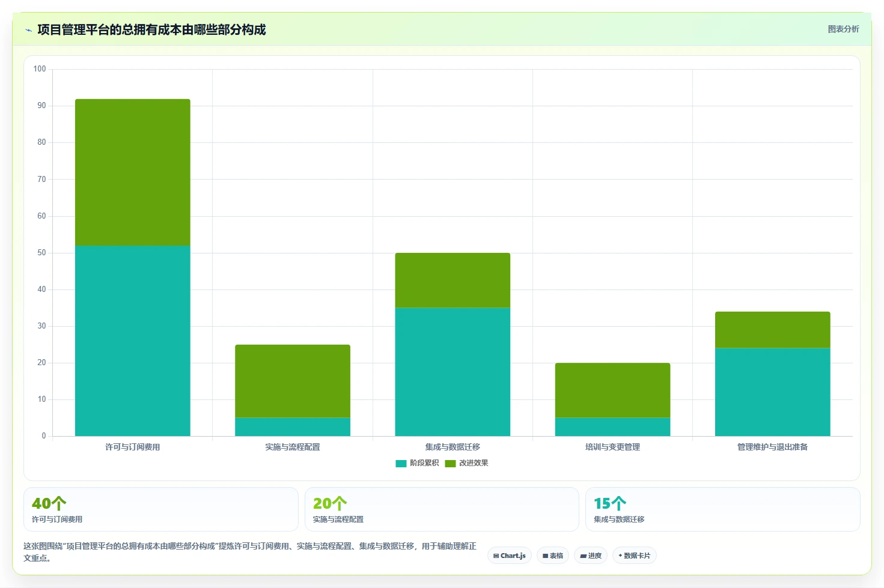This screenshot has height=588, width=884.
Task: Click the y-axis value 90
Action: [41, 106]
